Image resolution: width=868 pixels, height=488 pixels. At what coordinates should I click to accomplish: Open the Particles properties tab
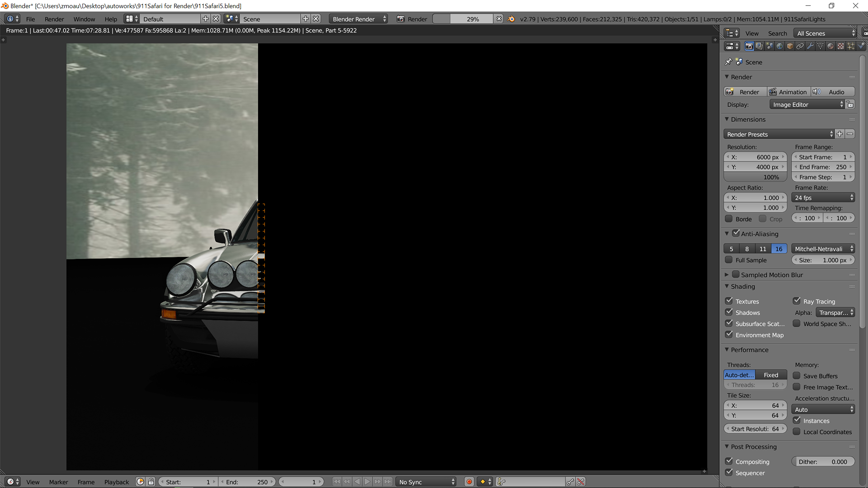(x=851, y=46)
